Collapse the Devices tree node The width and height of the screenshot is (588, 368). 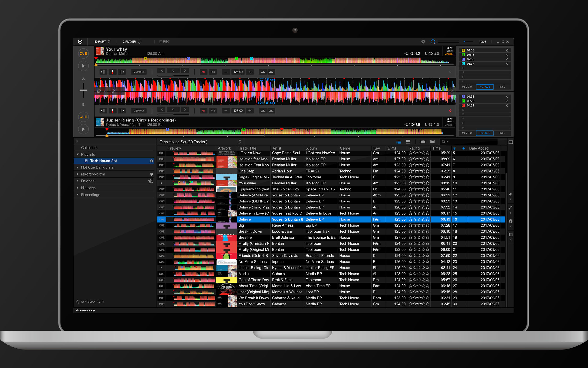pos(78,181)
